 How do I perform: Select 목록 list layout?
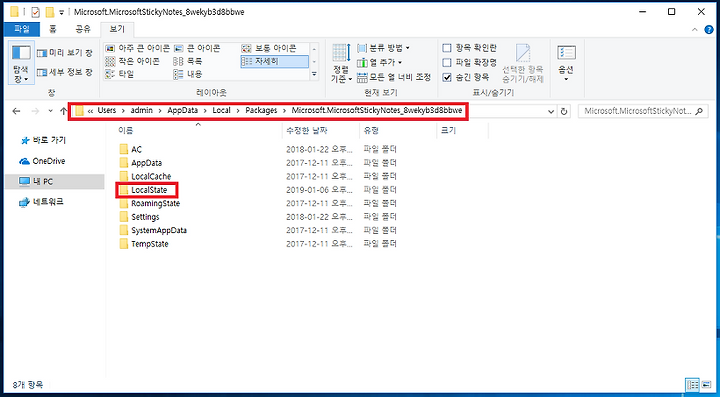pyautogui.click(x=188, y=61)
